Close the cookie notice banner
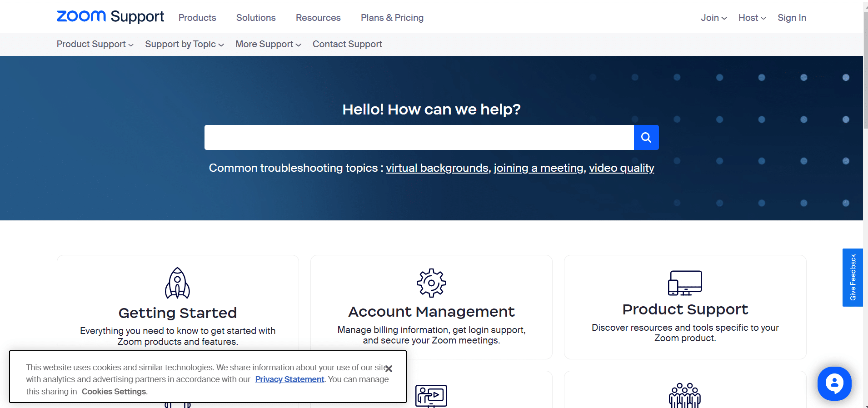This screenshot has height=408, width=868. pyautogui.click(x=389, y=368)
